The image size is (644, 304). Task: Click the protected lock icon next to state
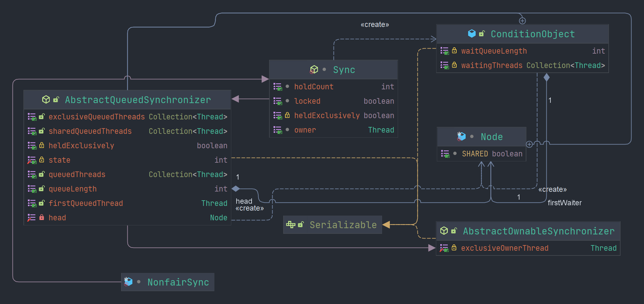click(42, 160)
